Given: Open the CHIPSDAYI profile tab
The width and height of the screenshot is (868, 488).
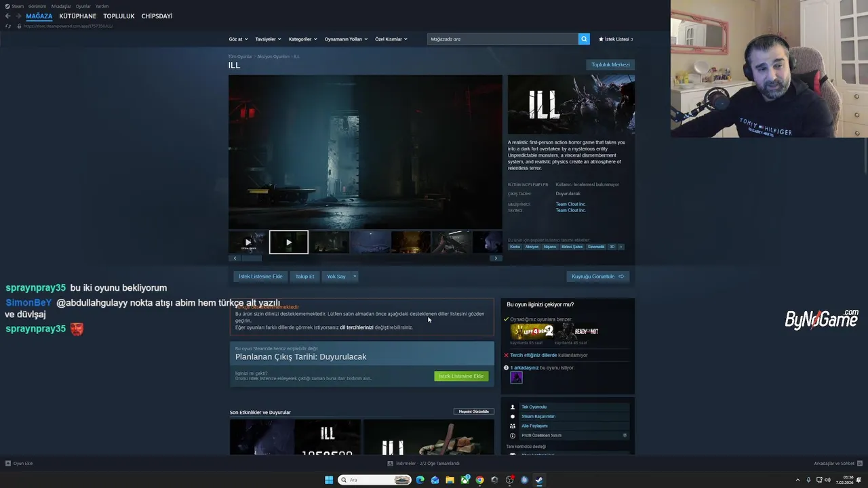Looking at the screenshot, I should pos(157,16).
